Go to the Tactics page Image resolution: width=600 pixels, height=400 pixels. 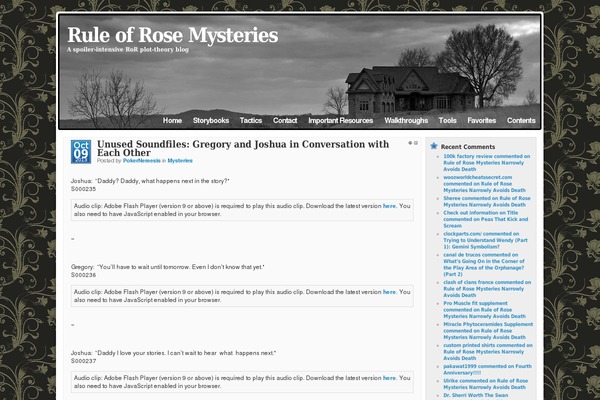coord(251,120)
